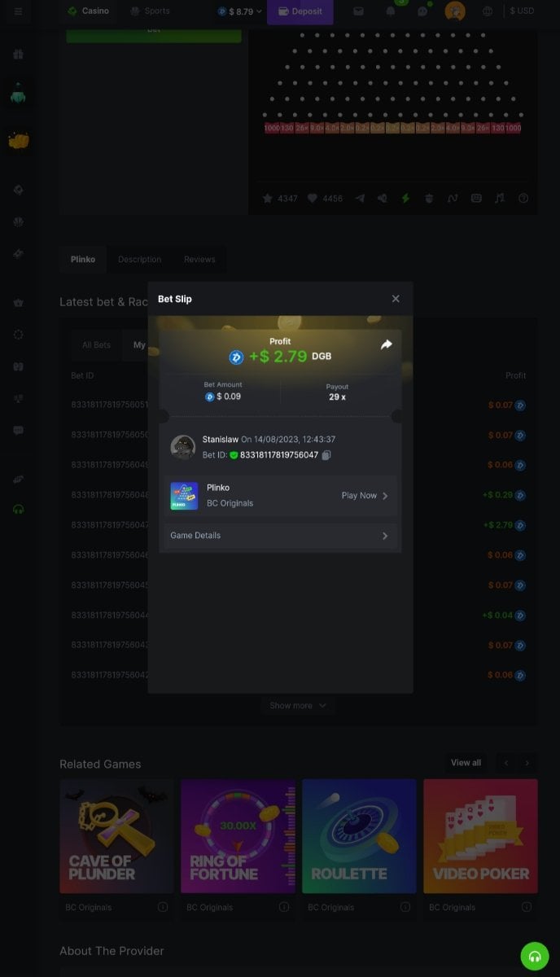560x977 pixels.
Task: Open the user profile avatar in header
Action: tap(455, 11)
